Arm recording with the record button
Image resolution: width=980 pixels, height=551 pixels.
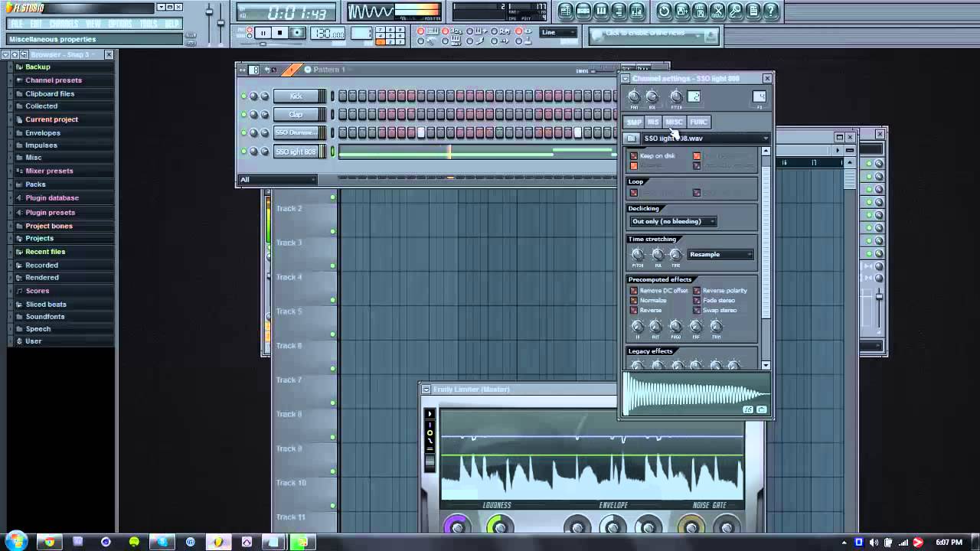point(298,33)
